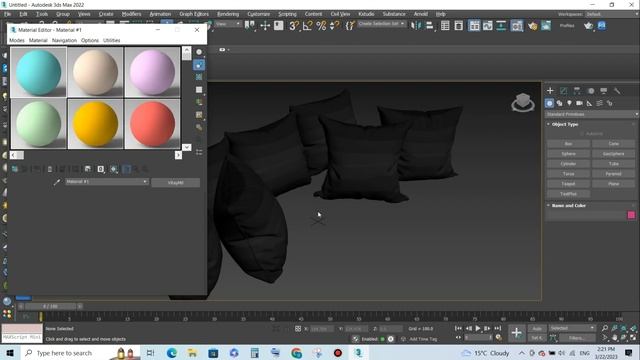Open the Material #1 name dropdown
Screen dimensions: 640x360
(107, 182)
